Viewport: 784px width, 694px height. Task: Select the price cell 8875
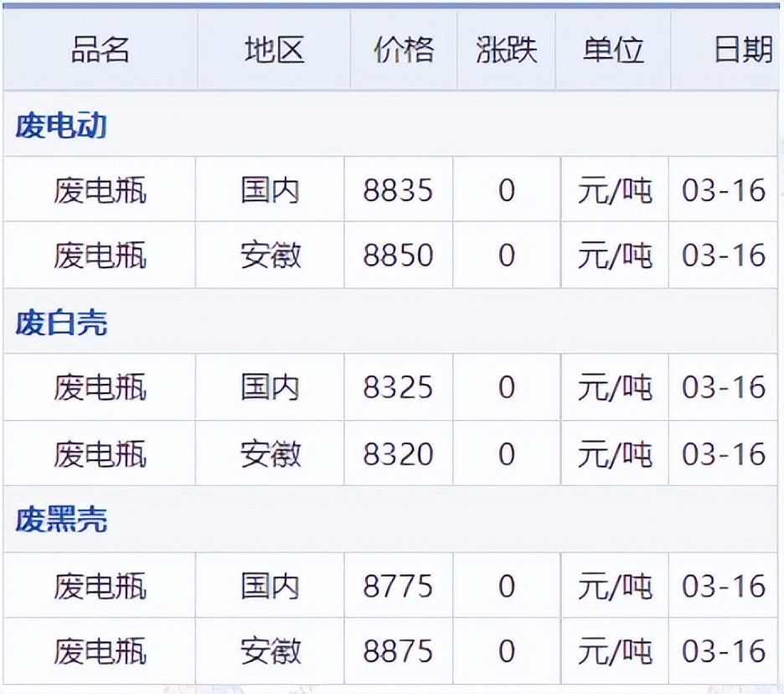(398, 651)
